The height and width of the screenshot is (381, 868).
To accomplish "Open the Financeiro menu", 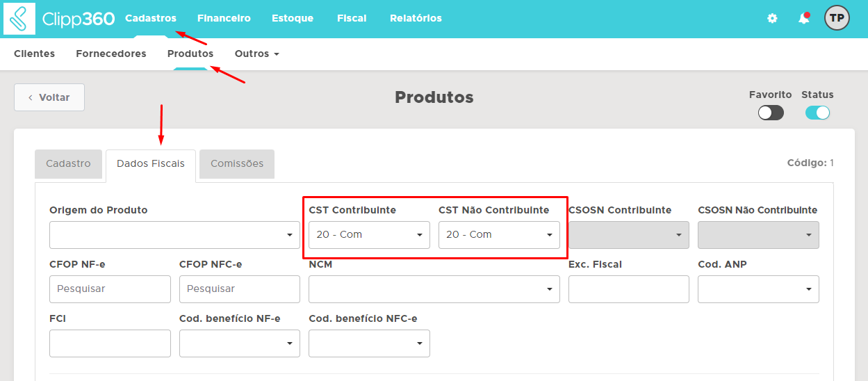I will (x=224, y=19).
